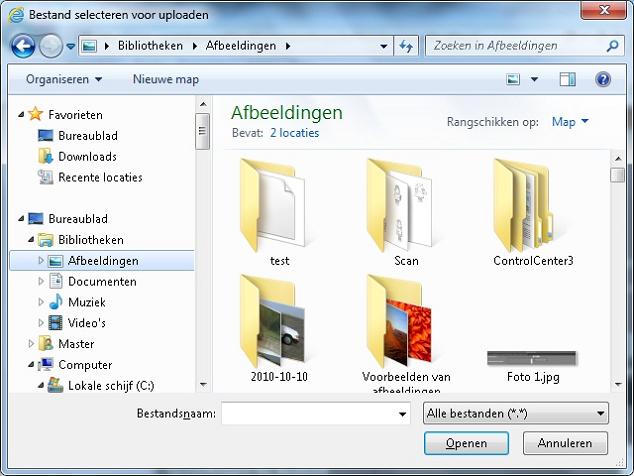
Task: Click navigation pane scrollbar thumb
Action: point(202,131)
